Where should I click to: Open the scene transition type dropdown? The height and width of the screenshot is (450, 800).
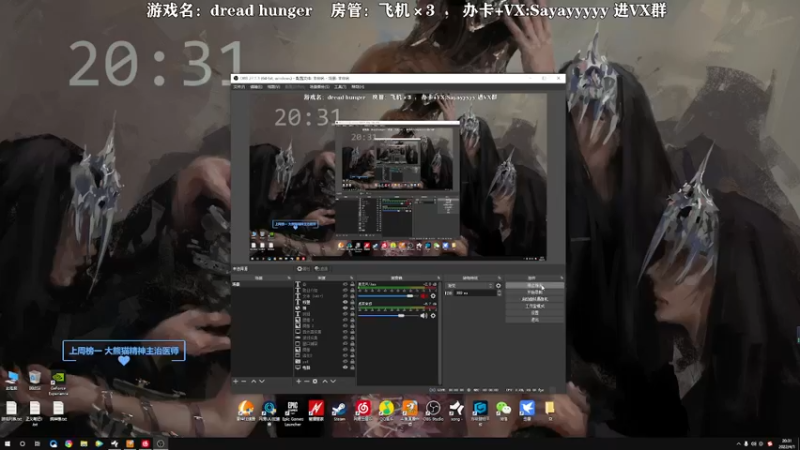point(469,286)
